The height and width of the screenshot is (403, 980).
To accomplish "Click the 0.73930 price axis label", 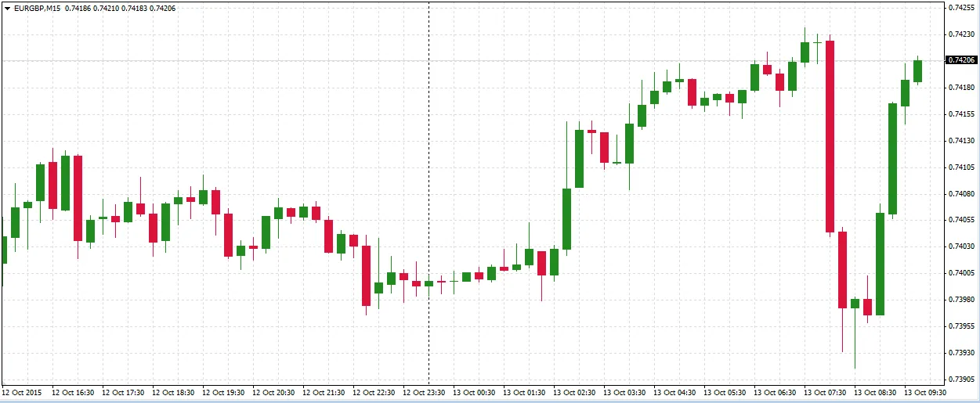I will pos(960,353).
